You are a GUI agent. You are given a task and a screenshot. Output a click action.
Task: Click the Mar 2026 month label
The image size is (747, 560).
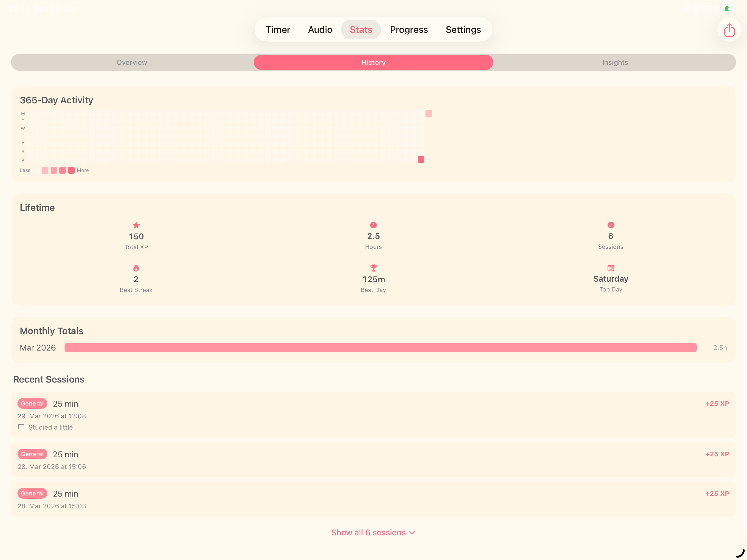click(x=38, y=348)
